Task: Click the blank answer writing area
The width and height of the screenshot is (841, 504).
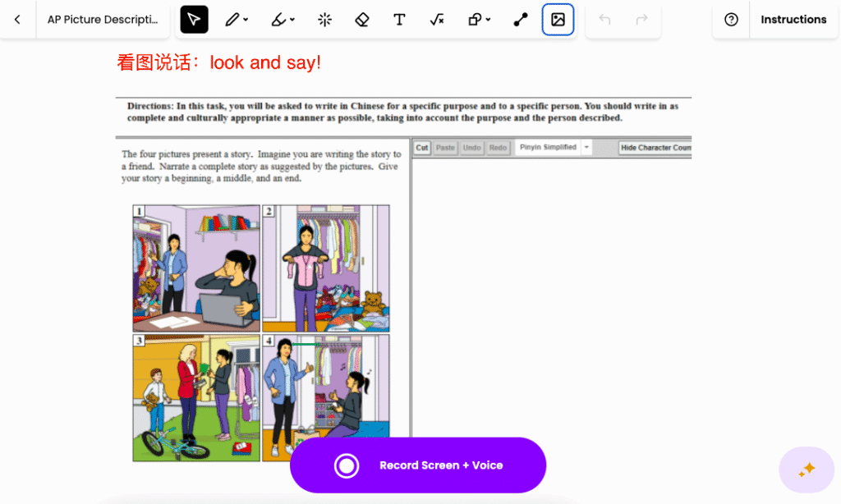Action: pyautogui.click(x=552, y=298)
